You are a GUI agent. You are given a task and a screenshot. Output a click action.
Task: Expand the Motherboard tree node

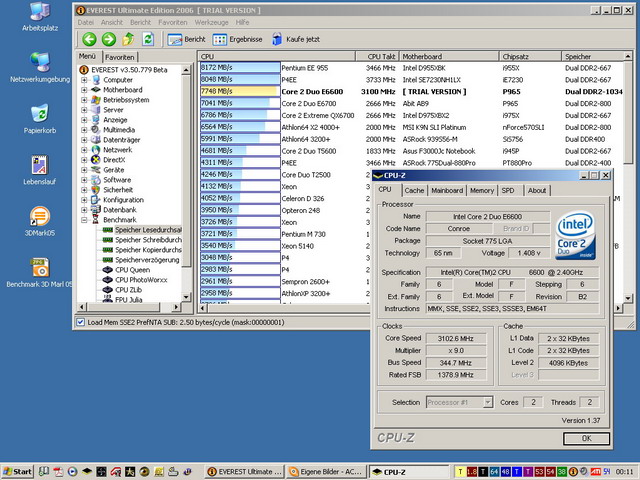pyautogui.click(x=85, y=89)
